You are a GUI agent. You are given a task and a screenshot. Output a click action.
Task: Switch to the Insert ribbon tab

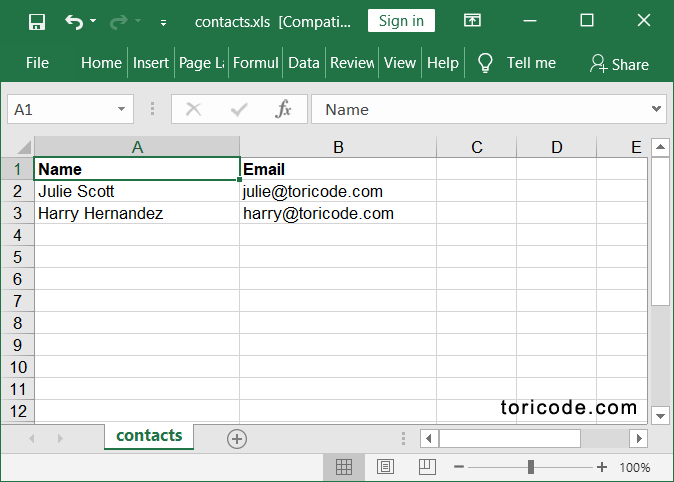pyautogui.click(x=151, y=63)
